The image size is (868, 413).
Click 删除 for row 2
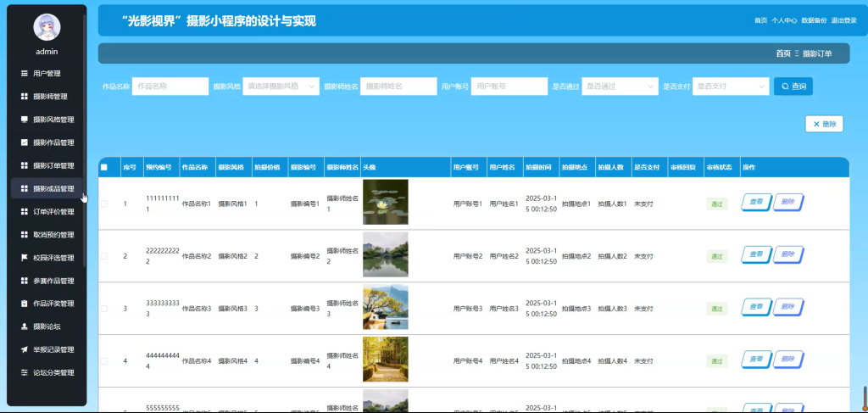[x=788, y=254]
